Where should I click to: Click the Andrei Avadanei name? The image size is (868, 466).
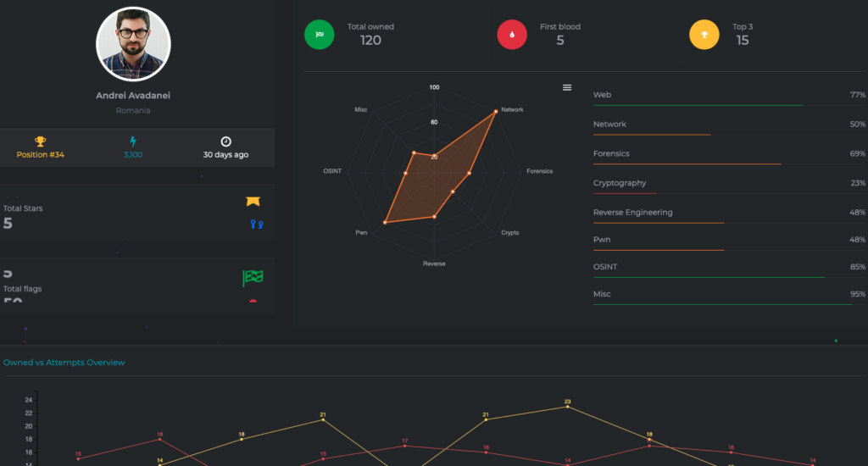point(133,95)
